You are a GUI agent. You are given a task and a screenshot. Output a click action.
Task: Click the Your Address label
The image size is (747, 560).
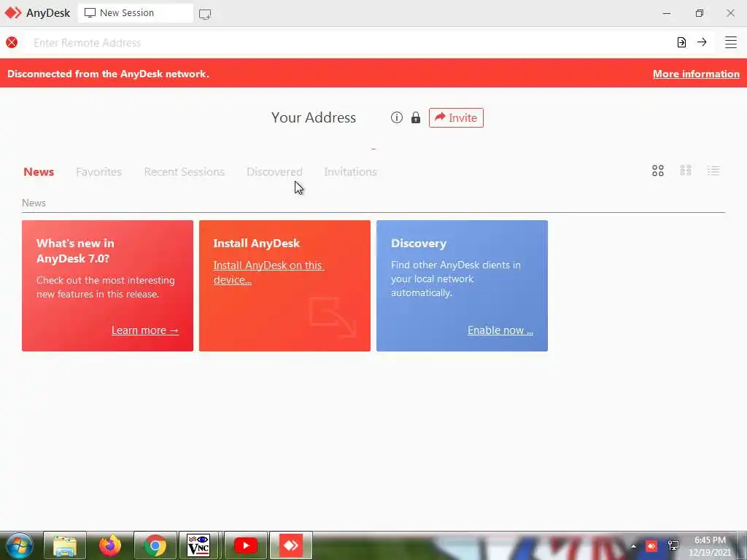[314, 117]
